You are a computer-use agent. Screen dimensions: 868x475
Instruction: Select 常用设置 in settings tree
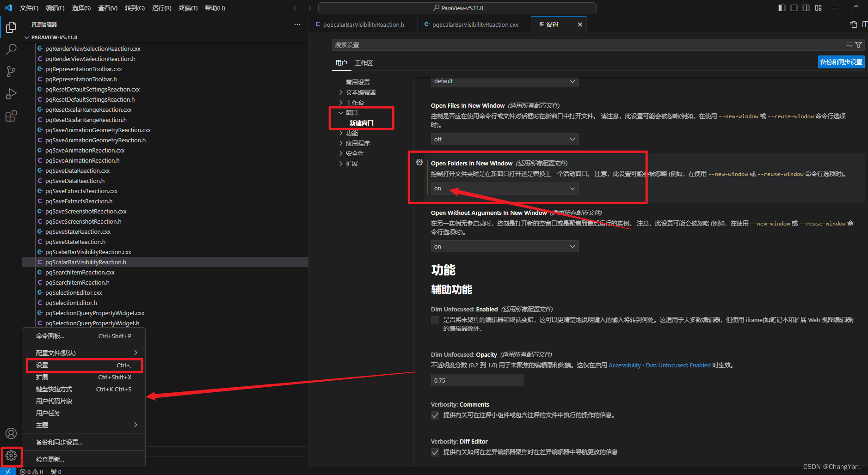tap(358, 82)
